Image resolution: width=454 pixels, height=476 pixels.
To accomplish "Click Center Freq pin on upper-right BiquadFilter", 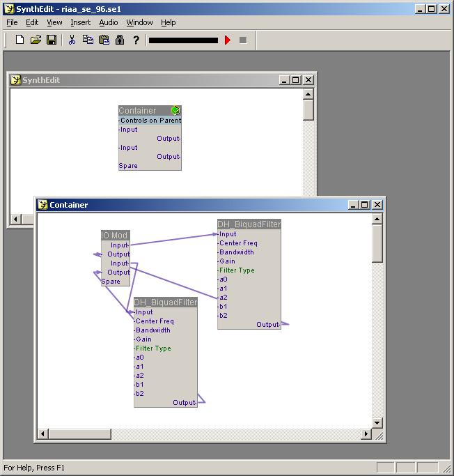I will 238,243.
